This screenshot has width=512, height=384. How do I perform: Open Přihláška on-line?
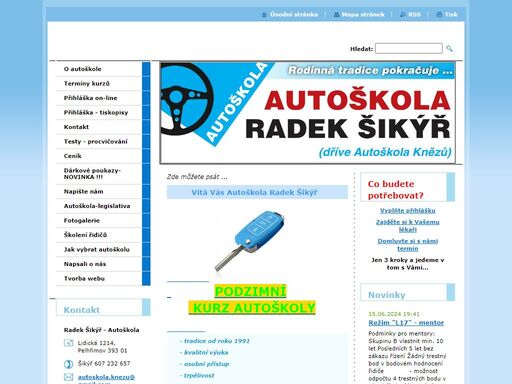[x=99, y=98]
